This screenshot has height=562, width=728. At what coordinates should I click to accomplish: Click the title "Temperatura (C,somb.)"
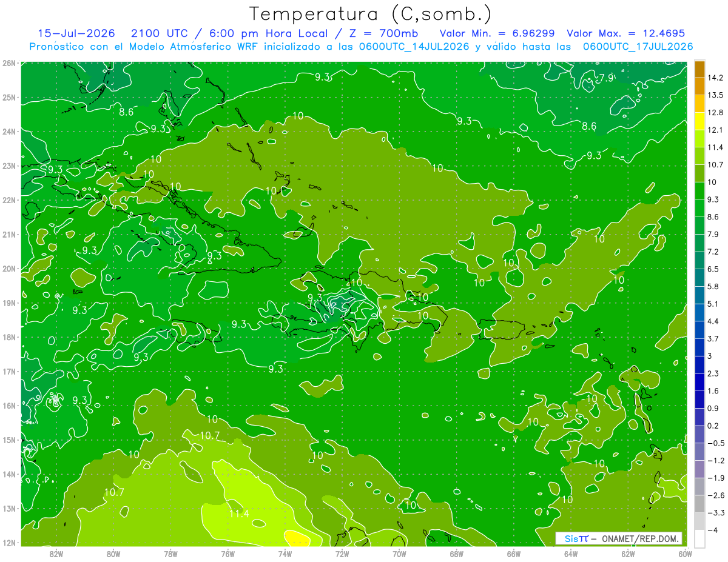[x=370, y=14]
